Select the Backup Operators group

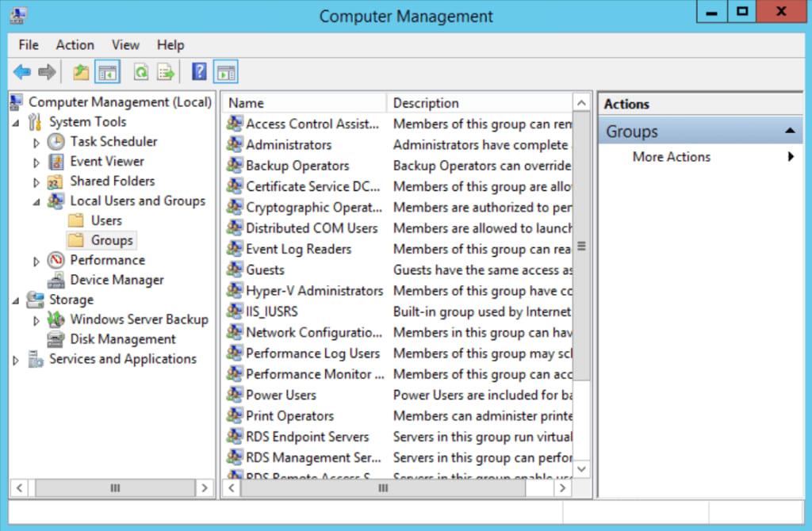(x=298, y=166)
